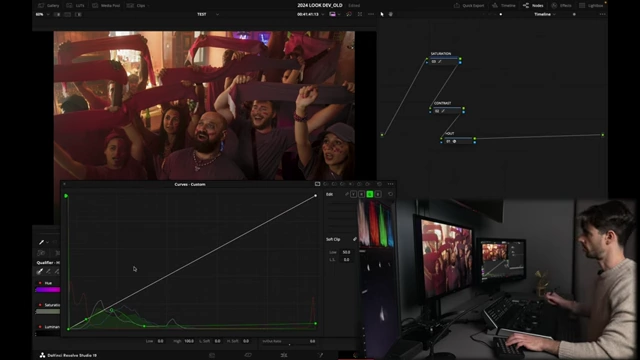Toggle the image wipe viewer icon
Screen dimensions: 640x360
point(333,14)
